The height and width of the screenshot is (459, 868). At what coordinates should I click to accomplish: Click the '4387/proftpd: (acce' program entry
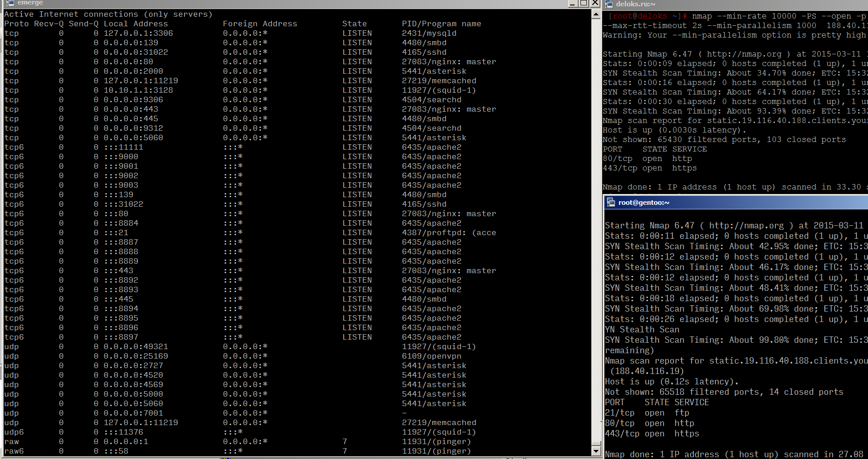point(449,232)
